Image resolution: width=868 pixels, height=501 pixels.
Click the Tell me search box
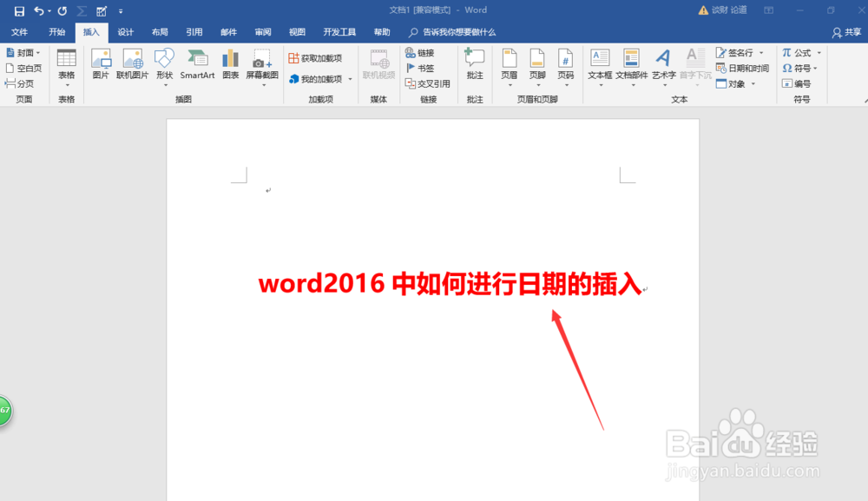(x=453, y=32)
